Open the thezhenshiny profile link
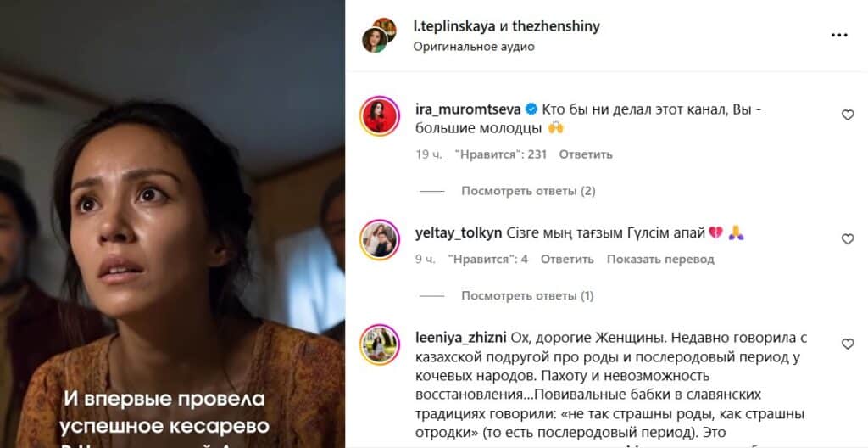The image size is (868, 448). 556,26
